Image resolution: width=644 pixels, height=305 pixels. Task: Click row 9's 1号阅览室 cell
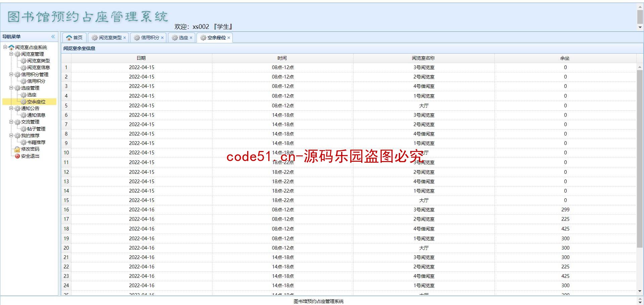[x=424, y=143]
